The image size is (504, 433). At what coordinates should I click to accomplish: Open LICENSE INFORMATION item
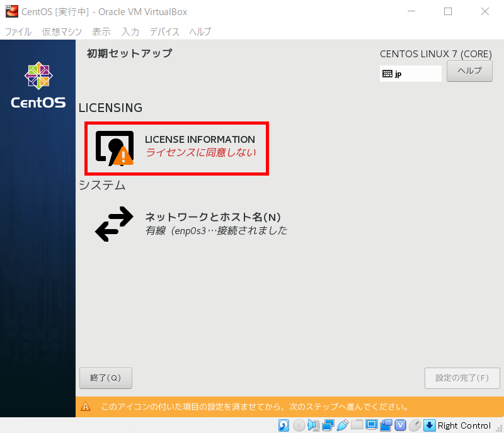[x=176, y=149]
